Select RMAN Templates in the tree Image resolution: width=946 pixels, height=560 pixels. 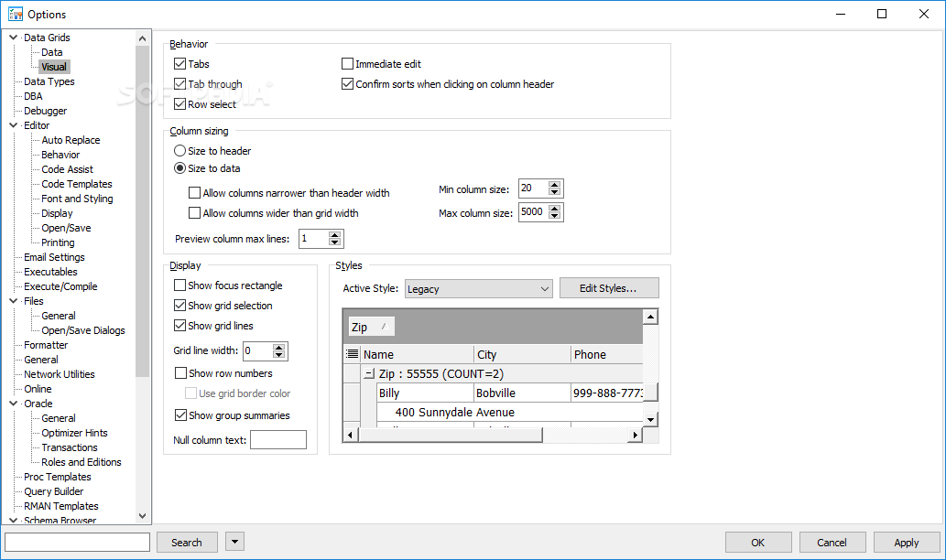pyautogui.click(x=61, y=506)
